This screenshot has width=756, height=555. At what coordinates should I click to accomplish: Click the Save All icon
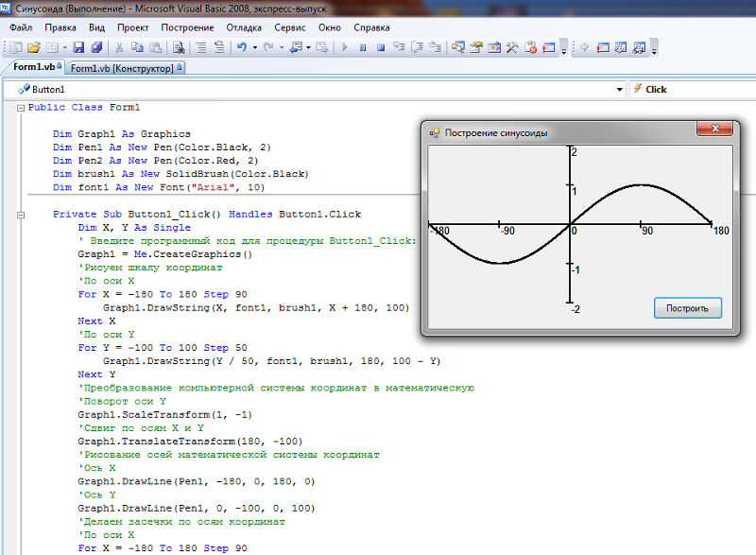96,47
